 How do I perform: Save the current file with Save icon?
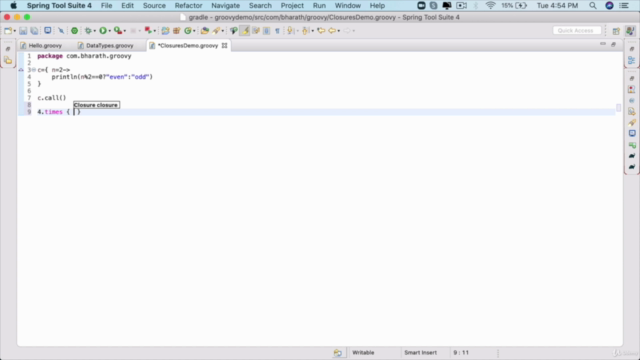(x=23, y=31)
